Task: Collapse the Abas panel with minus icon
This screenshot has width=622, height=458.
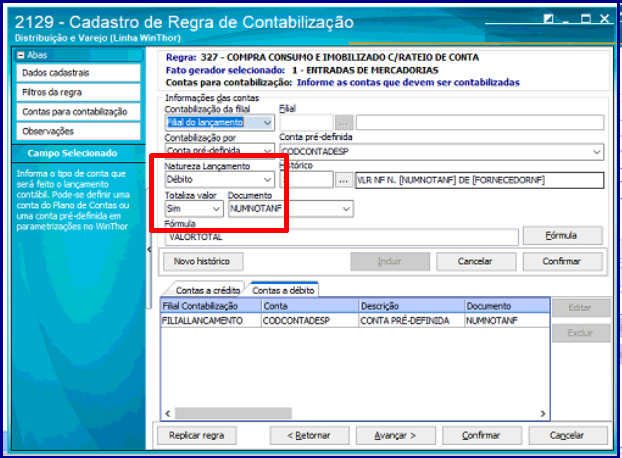Action: pos(21,56)
